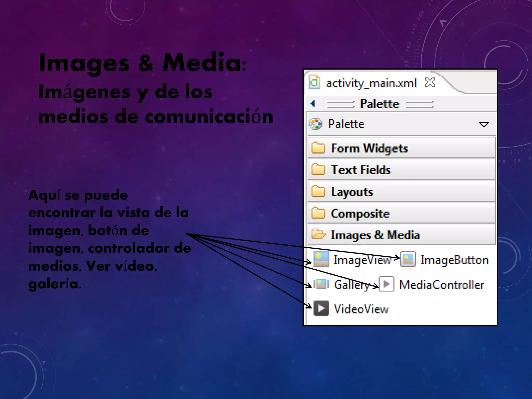This screenshot has height=399, width=532.
Task: Click the Layouts folder icon
Action: [x=318, y=191]
